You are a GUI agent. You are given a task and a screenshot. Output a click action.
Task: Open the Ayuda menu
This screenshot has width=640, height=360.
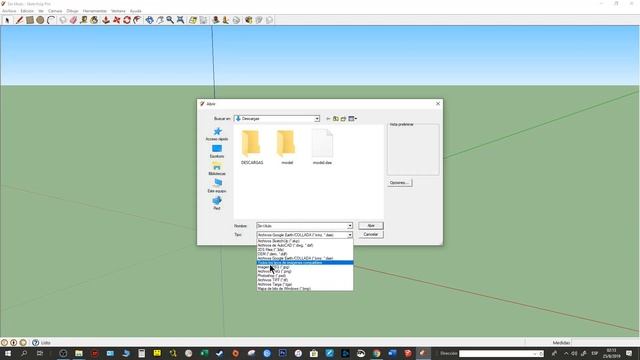click(x=136, y=11)
